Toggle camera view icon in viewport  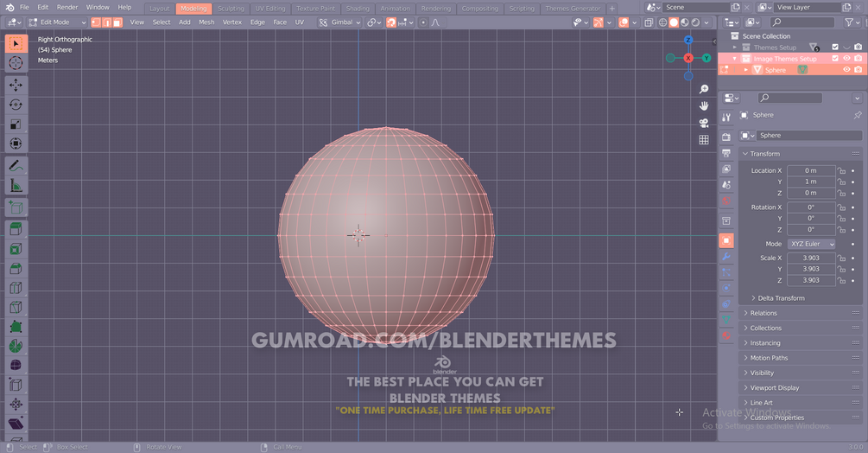704,123
